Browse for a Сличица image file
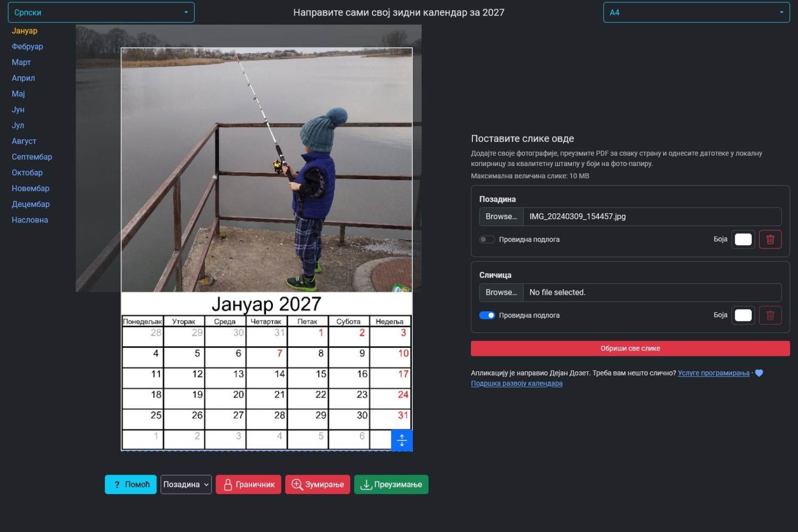This screenshot has width=798, height=532. pyautogui.click(x=501, y=293)
